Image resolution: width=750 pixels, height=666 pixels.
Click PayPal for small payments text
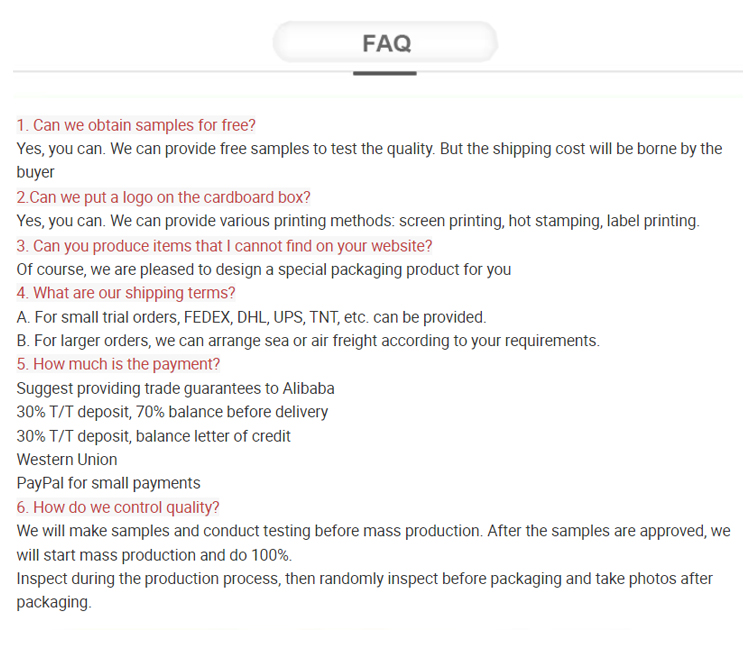109,483
